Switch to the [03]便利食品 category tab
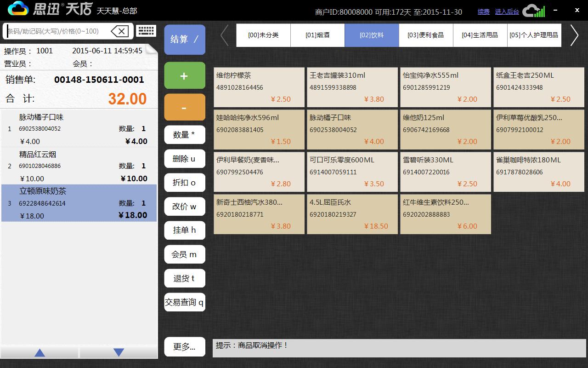The width and height of the screenshot is (588, 368). point(426,35)
